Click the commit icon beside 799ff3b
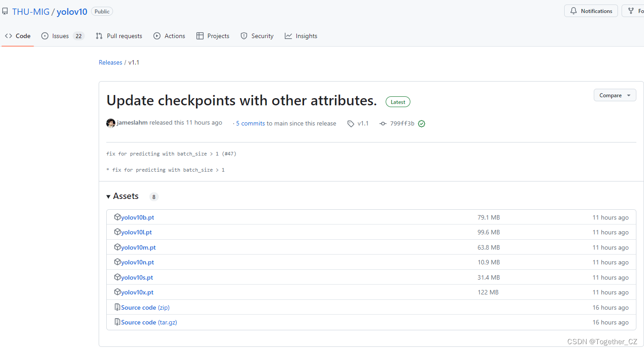The image size is (644, 350). click(x=383, y=124)
